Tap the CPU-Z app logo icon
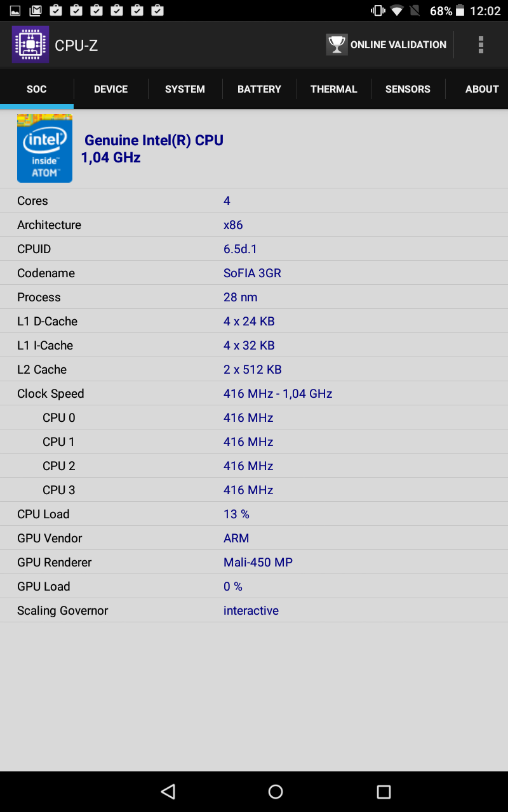The width and height of the screenshot is (508, 812). point(30,44)
